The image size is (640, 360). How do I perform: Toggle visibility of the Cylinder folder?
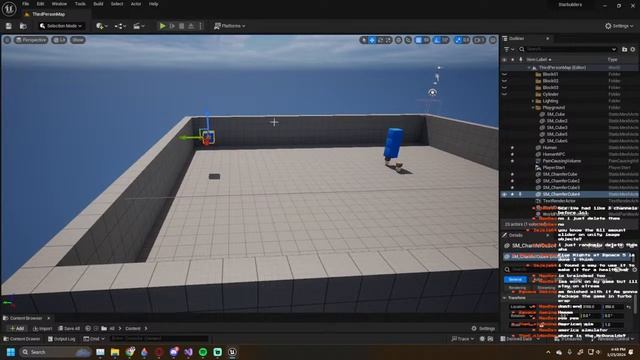(504, 94)
